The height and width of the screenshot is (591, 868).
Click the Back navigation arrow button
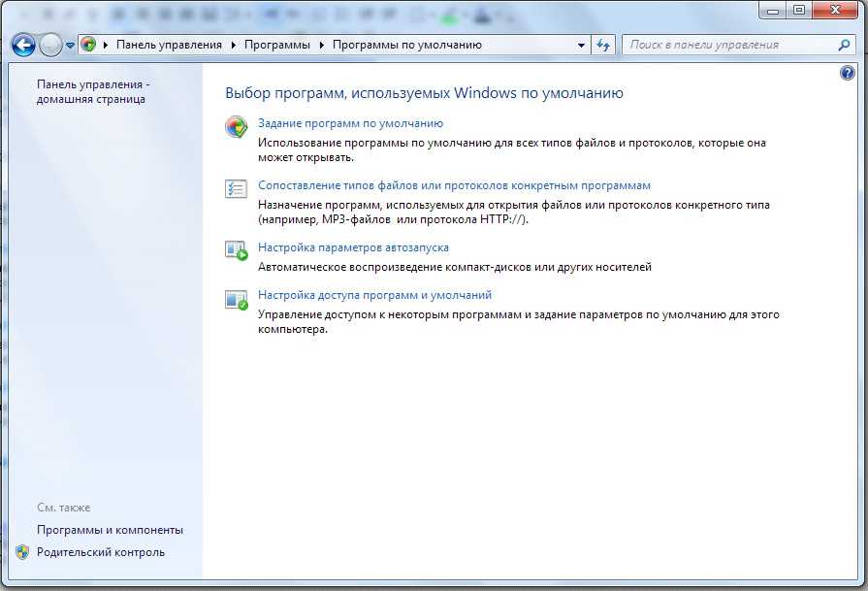[x=24, y=45]
